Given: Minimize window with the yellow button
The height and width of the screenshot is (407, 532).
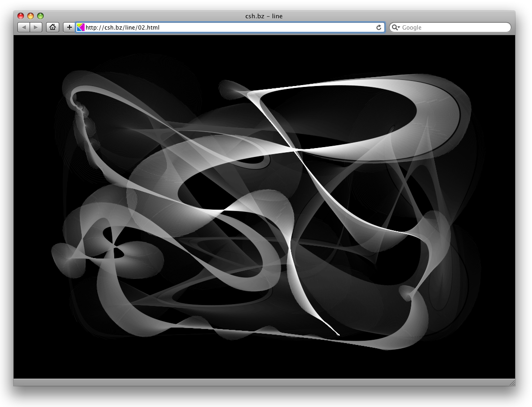Looking at the screenshot, I should [31, 16].
